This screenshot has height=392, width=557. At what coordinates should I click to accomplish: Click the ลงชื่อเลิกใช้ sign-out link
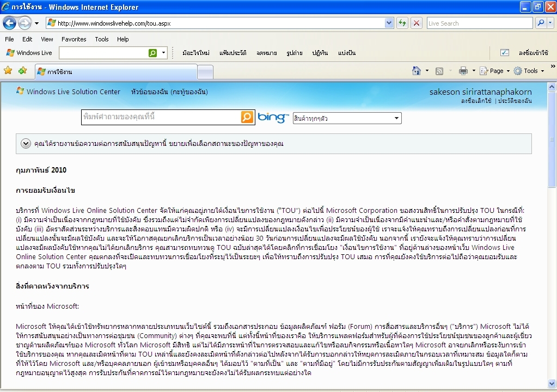476,101
